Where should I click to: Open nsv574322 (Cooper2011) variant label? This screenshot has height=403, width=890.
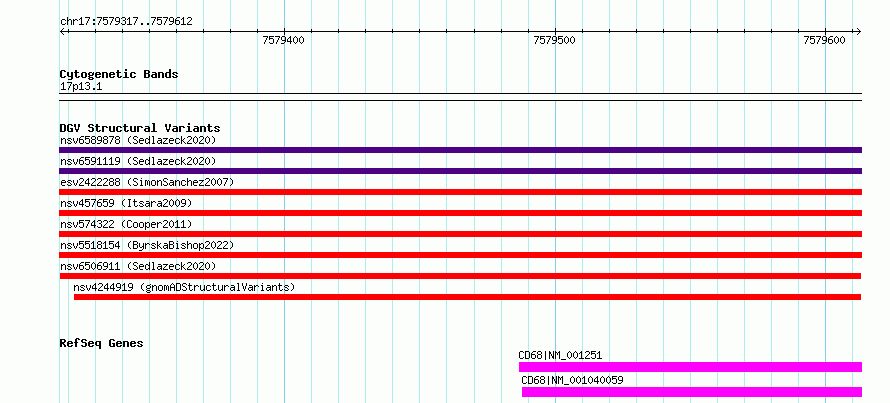(126, 224)
